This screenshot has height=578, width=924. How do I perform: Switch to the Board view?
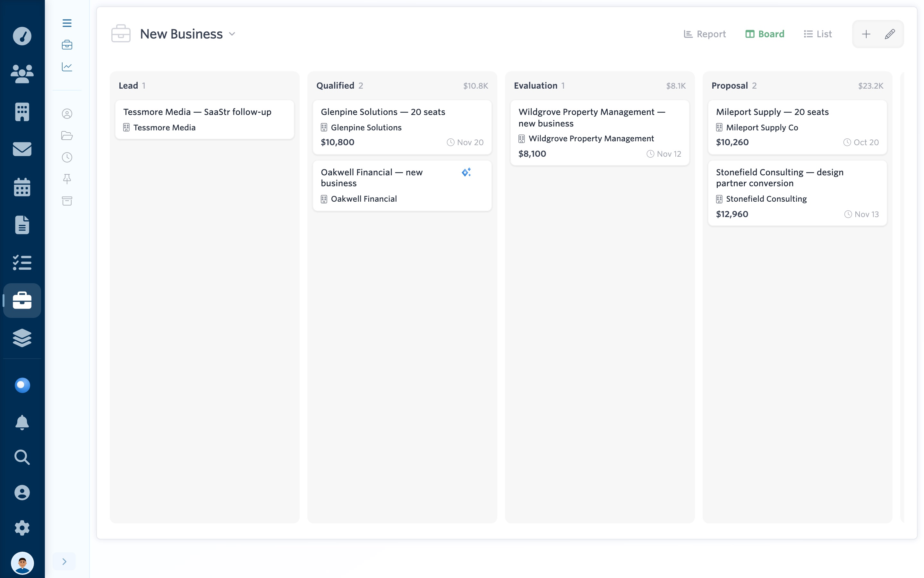pos(765,34)
